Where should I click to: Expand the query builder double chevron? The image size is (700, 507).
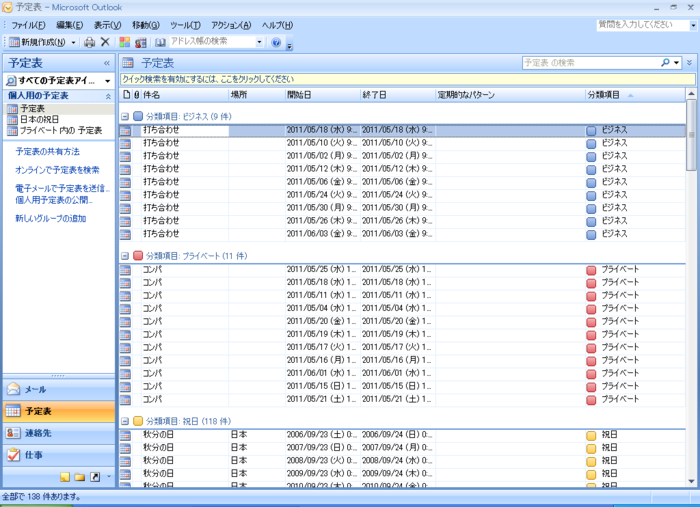690,63
